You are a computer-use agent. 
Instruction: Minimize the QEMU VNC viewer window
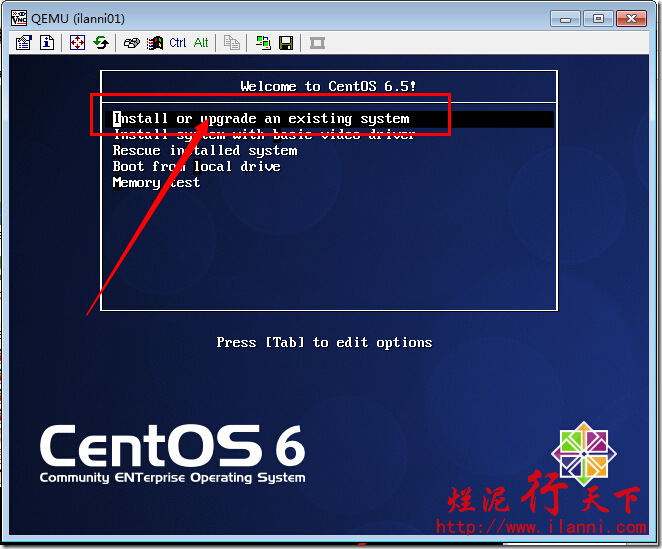(x=566, y=19)
